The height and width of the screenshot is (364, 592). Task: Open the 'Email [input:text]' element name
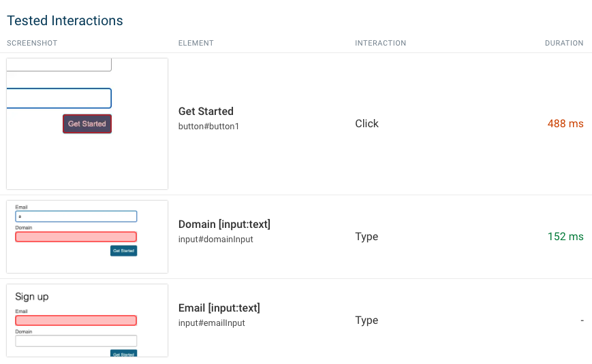(219, 308)
